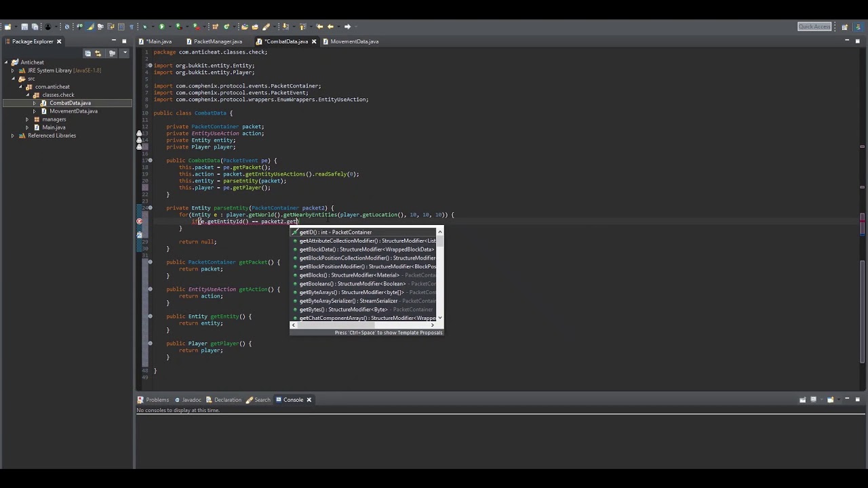Click content assist scroll down arrow
868x488 pixels.
pos(440,318)
